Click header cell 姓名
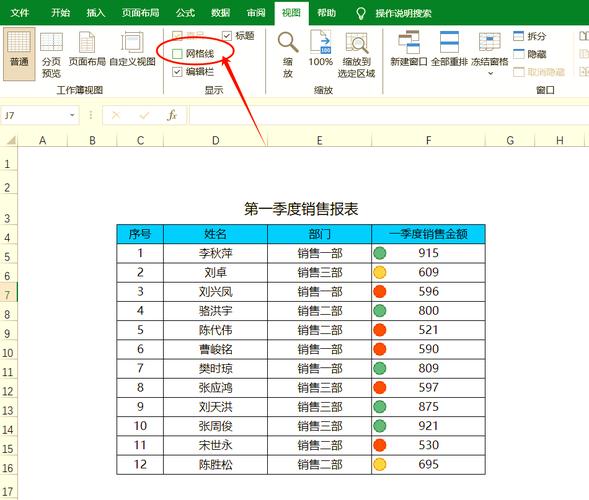This screenshot has width=589, height=500. coord(215,234)
